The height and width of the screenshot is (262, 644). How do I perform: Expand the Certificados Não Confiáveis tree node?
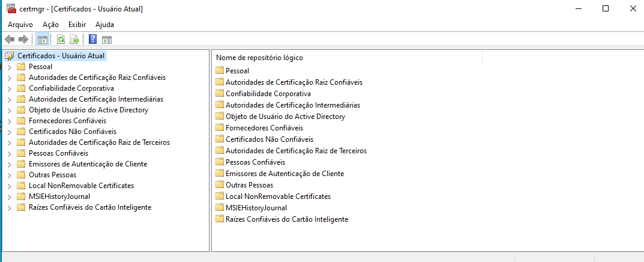tap(9, 132)
